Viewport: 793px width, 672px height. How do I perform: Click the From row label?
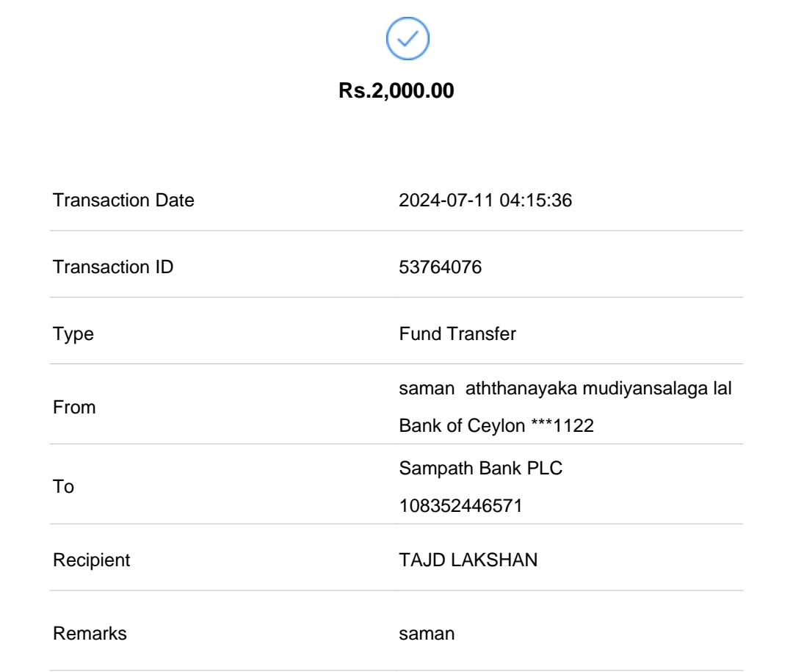(x=74, y=408)
